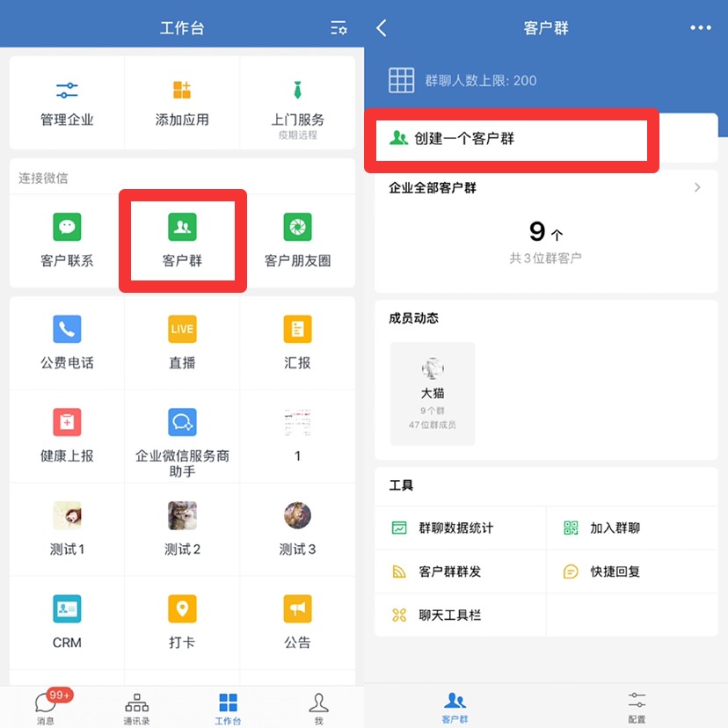Go back using the left arrow
The height and width of the screenshot is (728, 728).
click(x=382, y=28)
